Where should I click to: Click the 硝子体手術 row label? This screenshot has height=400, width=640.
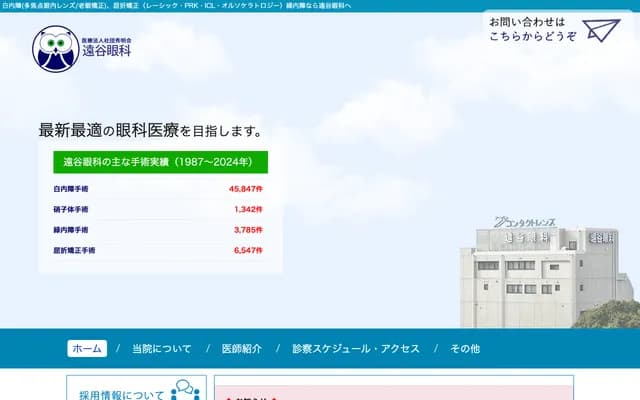(x=71, y=209)
